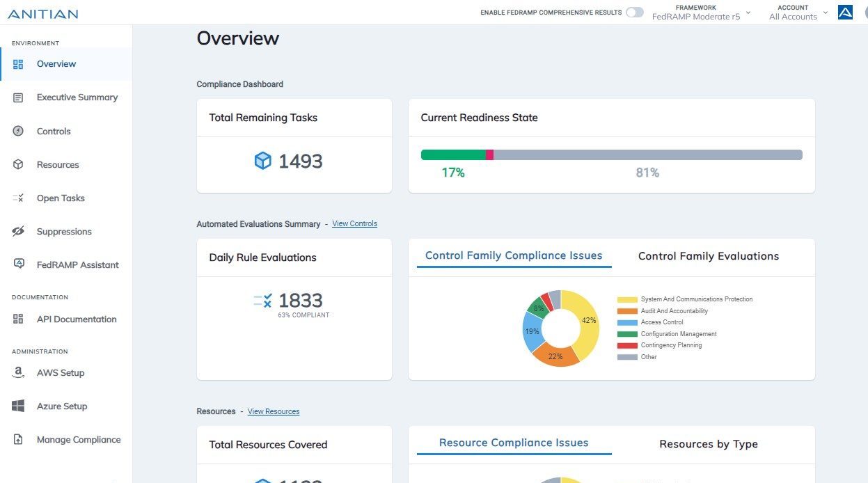Click yellow System And Communications Protection swatch

(627, 300)
